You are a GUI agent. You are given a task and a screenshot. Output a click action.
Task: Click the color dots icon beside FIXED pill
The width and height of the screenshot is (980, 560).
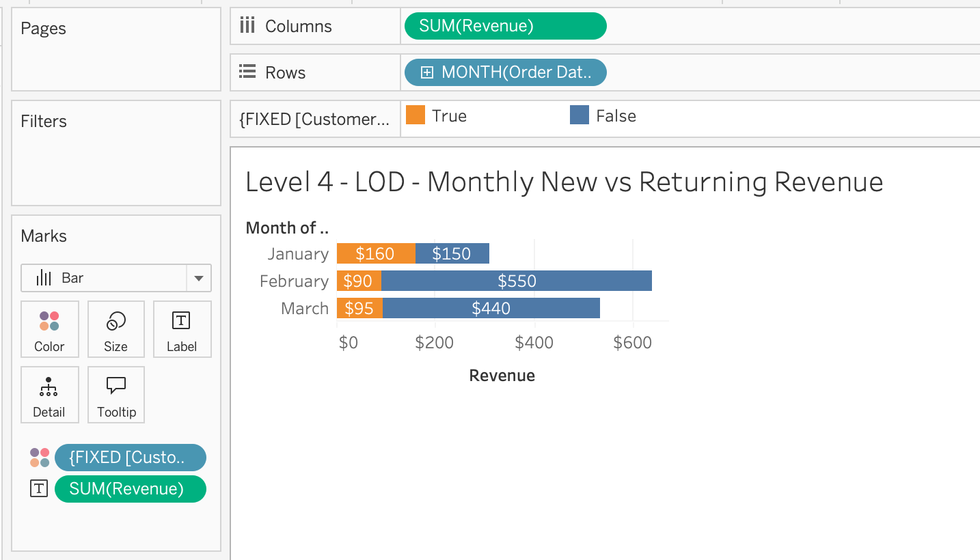(x=40, y=458)
